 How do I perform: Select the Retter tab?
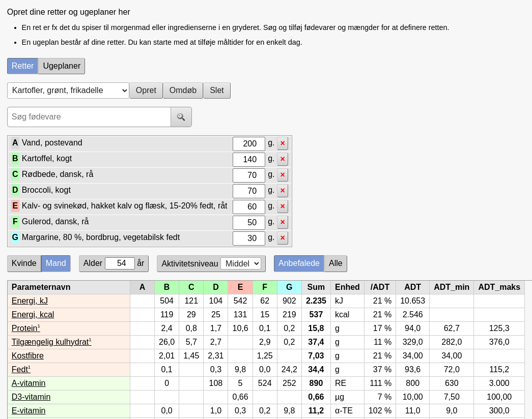[x=23, y=66]
